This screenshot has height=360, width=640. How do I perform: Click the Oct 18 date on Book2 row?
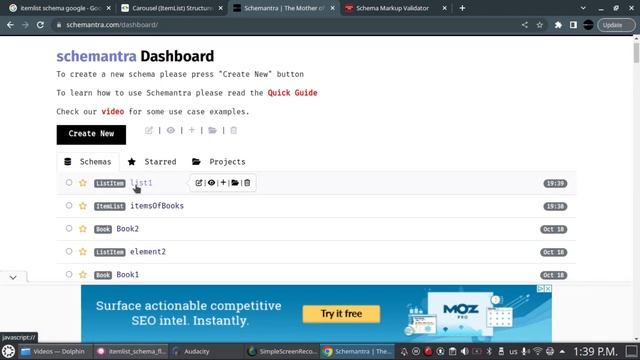553,229
